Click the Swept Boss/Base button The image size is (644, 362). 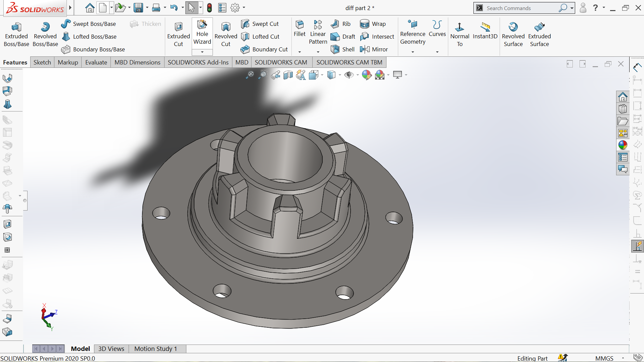pos(89,24)
